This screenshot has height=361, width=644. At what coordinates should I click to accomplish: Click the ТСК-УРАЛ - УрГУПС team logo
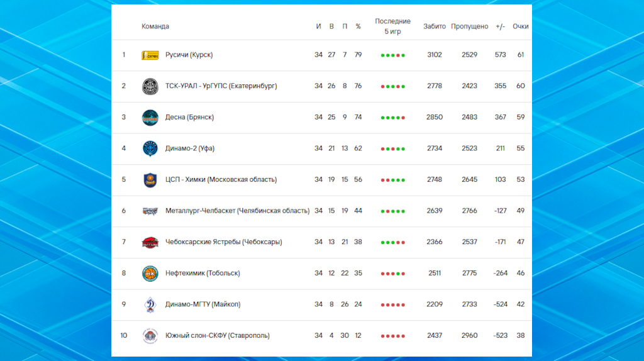point(150,86)
